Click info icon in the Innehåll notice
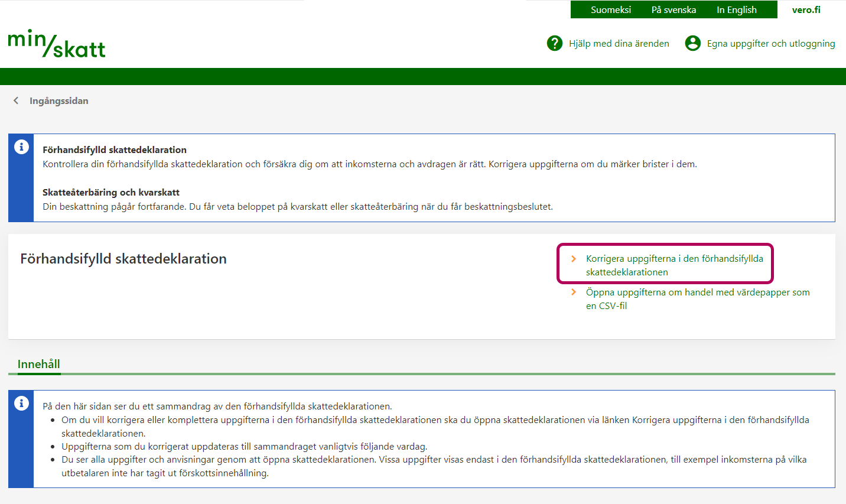Image resolution: width=846 pixels, height=504 pixels. (21, 404)
